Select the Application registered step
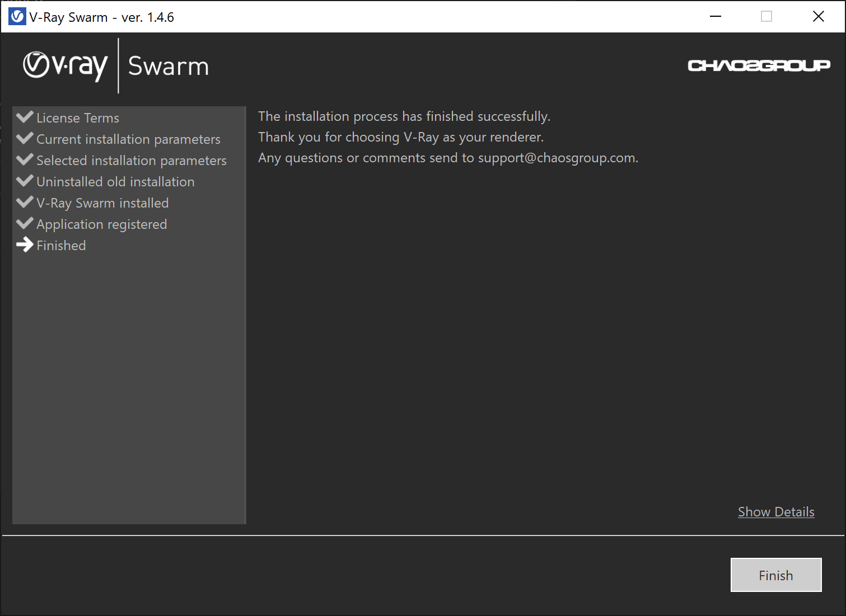The width and height of the screenshot is (846, 616). (102, 224)
